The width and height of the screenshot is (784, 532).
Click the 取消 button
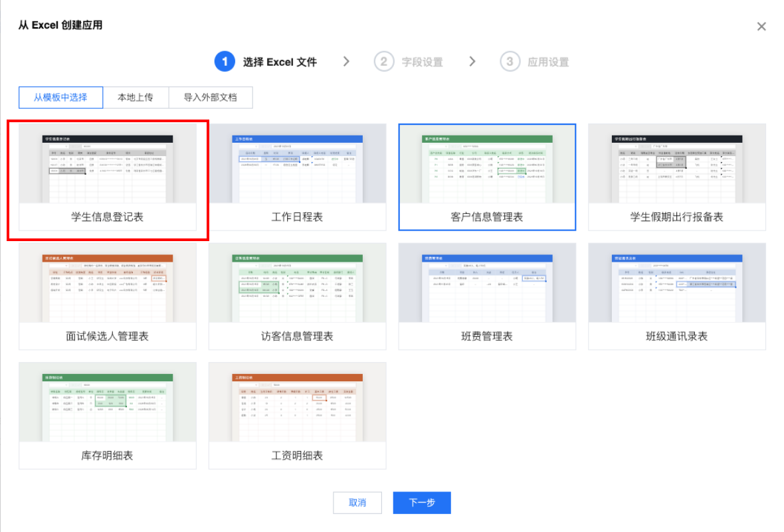click(357, 503)
